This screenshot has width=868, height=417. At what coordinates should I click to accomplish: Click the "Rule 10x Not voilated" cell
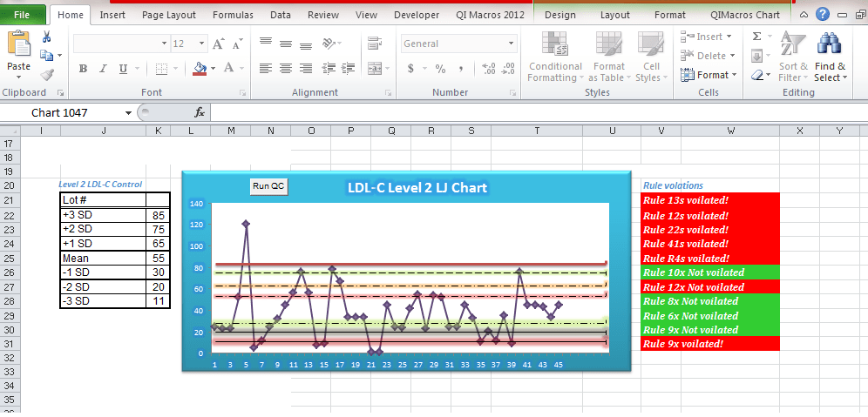(710, 272)
